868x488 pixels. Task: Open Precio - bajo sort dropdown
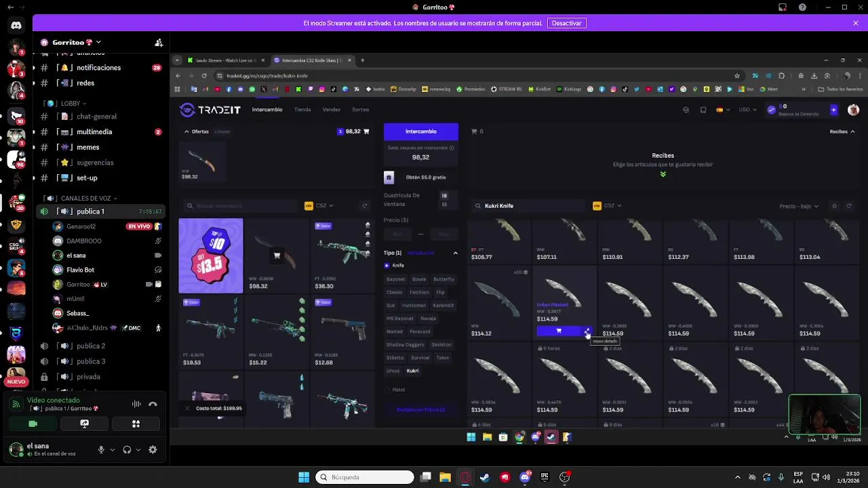click(799, 206)
